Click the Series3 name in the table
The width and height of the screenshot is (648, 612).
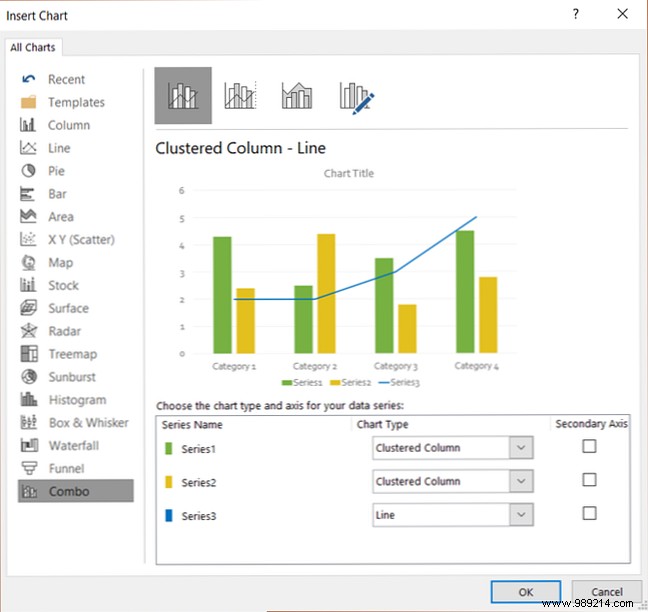pos(199,516)
